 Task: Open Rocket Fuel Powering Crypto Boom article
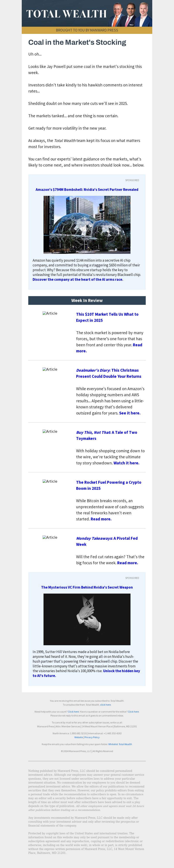click(x=109, y=485)
